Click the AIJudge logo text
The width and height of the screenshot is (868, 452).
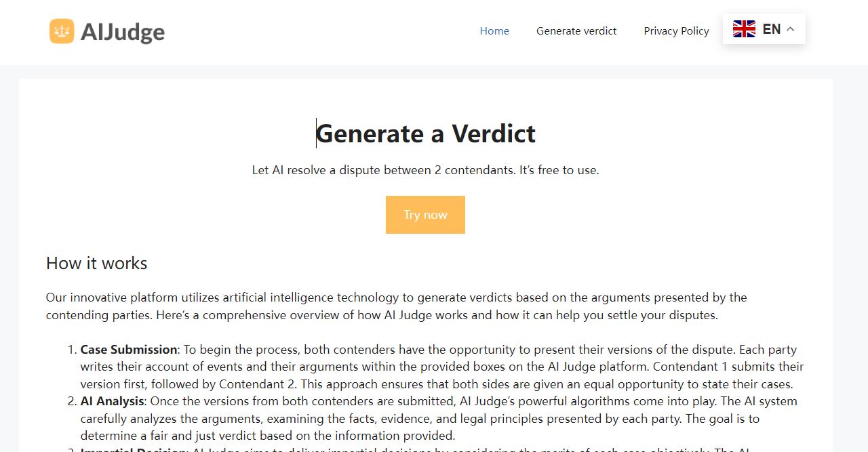pos(123,32)
